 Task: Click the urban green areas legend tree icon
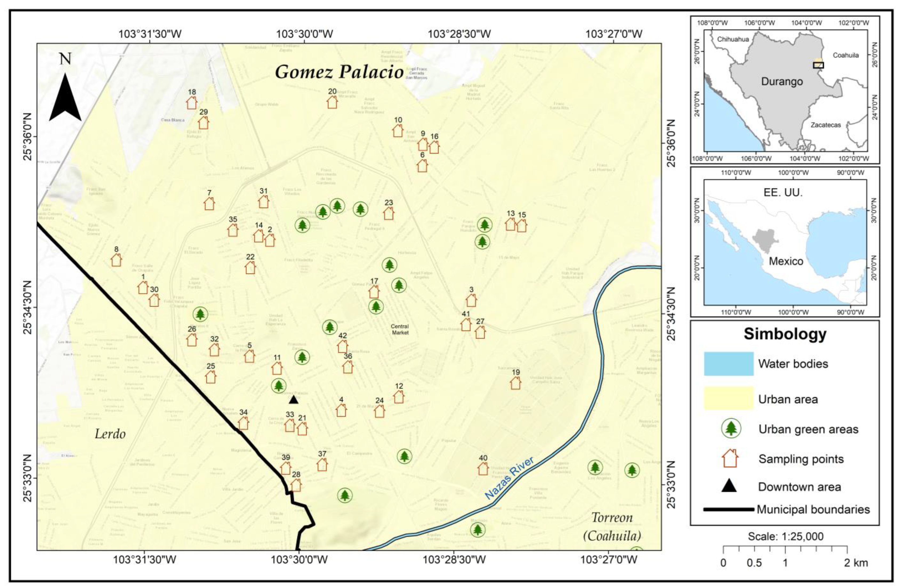click(731, 429)
